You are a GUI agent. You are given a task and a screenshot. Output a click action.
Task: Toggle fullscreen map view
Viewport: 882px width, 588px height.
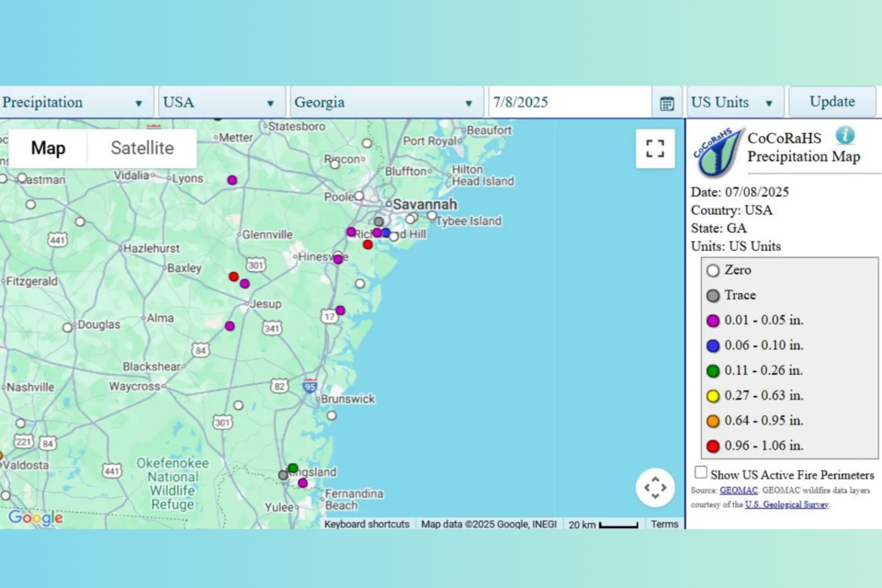(655, 149)
